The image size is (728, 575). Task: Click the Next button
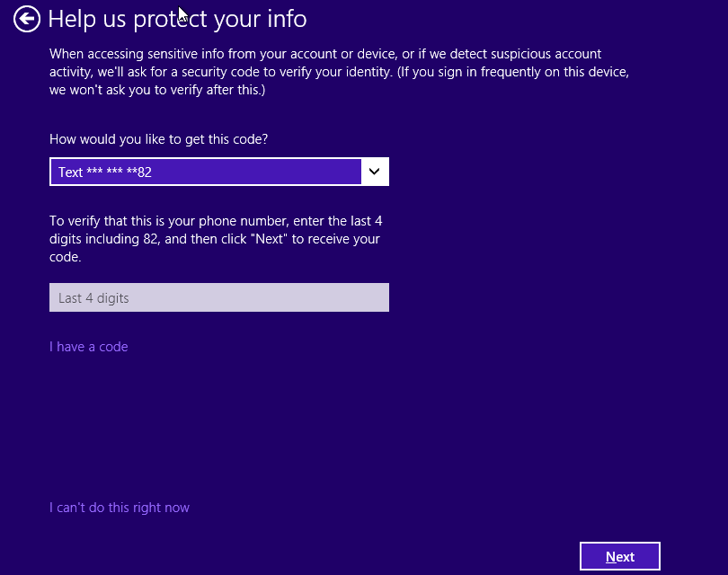[x=620, y=556]
